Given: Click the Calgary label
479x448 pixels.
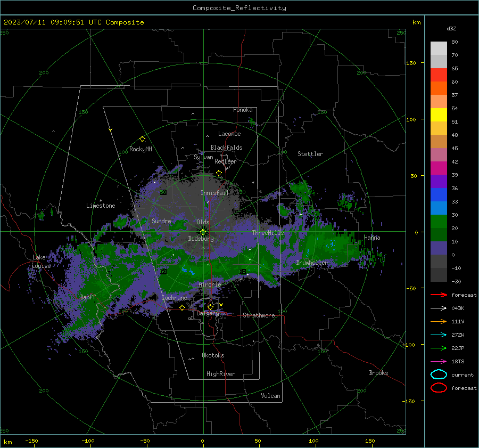Looking at the screenshot, I should [208, 313].
